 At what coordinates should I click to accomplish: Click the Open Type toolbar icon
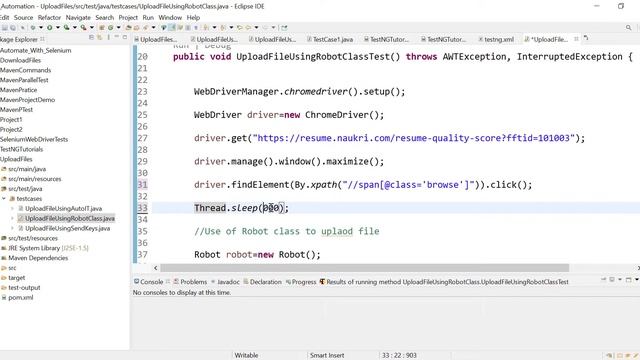(x=128, y=27)
